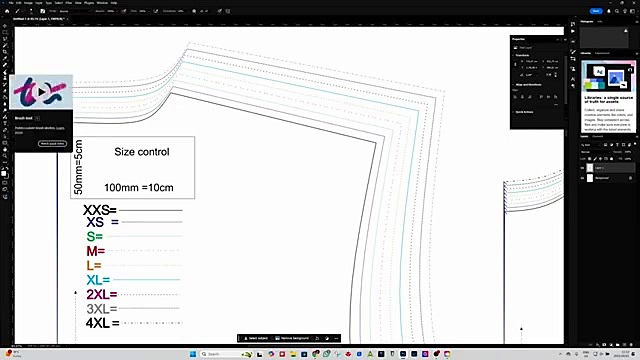
Task: Open the Actions panel play icon
Action: [573, 31]
